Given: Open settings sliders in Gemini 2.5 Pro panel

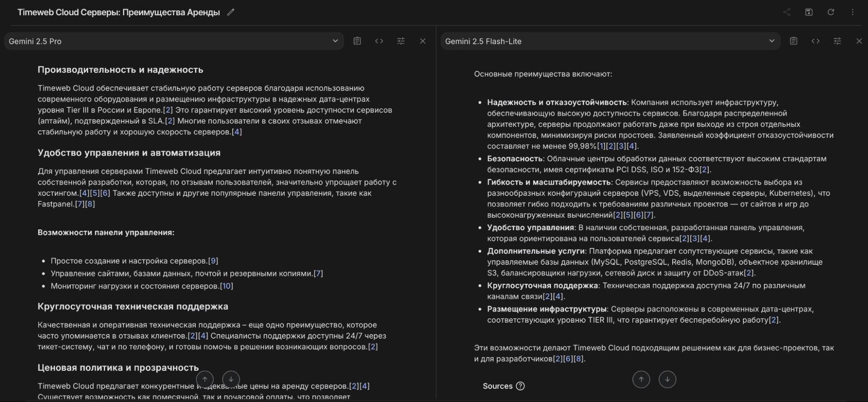Looking at the screenshot, I should click(401, 41).
